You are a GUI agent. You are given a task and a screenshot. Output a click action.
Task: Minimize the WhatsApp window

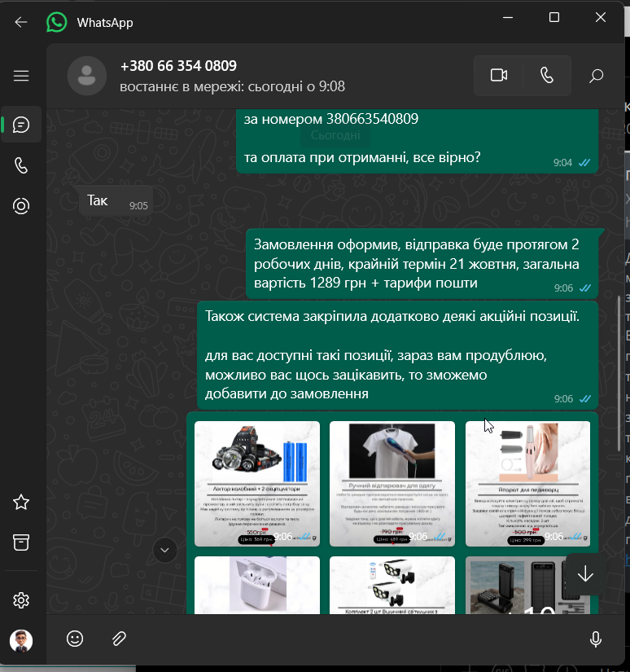coord(508,18)
